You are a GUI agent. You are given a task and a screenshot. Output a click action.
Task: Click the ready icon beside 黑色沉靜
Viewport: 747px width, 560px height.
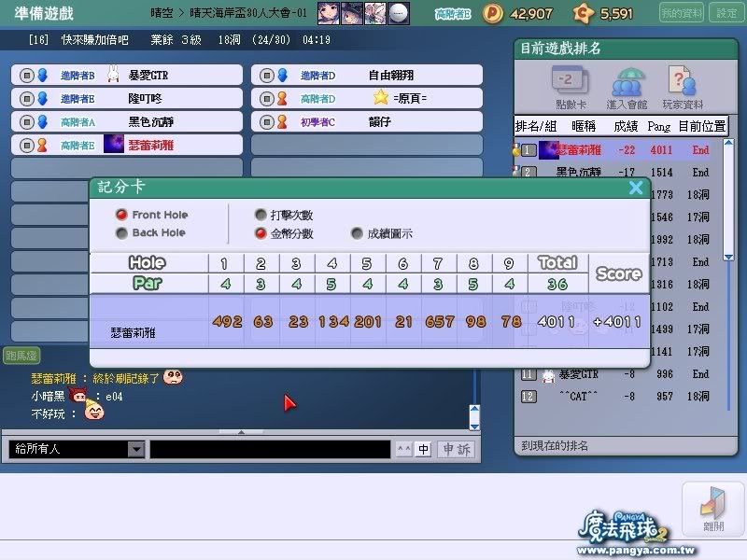[x=27, y=122]
